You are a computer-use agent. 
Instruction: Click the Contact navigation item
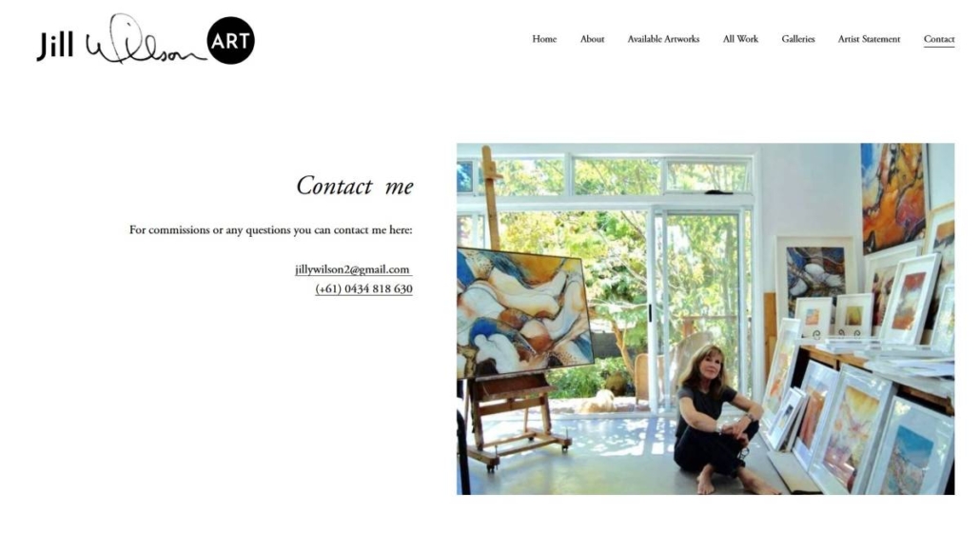pyautogui.click(x=939, y=39)
